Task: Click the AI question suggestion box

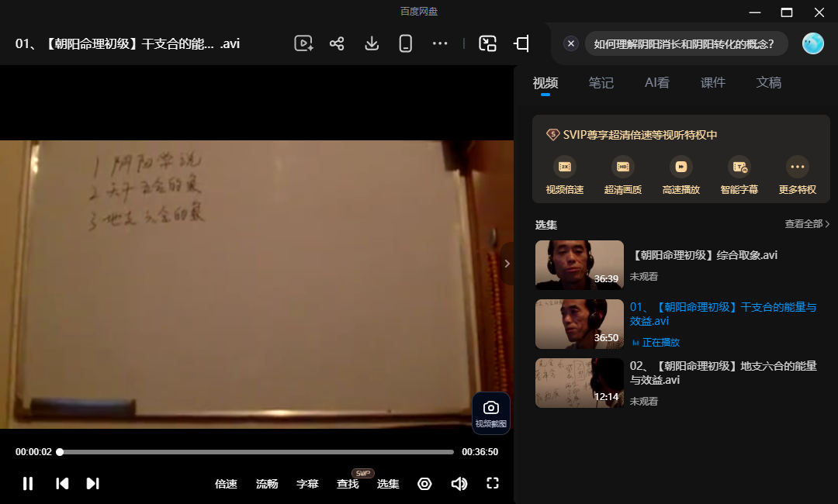Action: tap(686, 43)
